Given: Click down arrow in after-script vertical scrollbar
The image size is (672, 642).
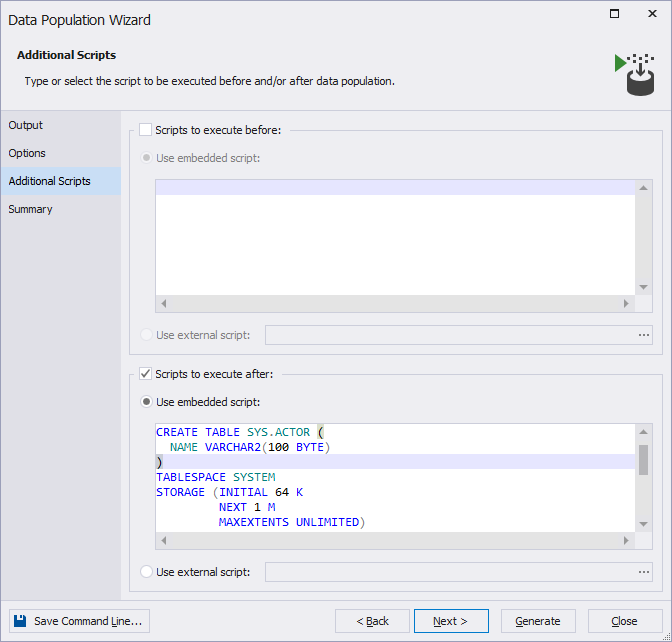Looking at the screenshot, I should tap(643, 524).
